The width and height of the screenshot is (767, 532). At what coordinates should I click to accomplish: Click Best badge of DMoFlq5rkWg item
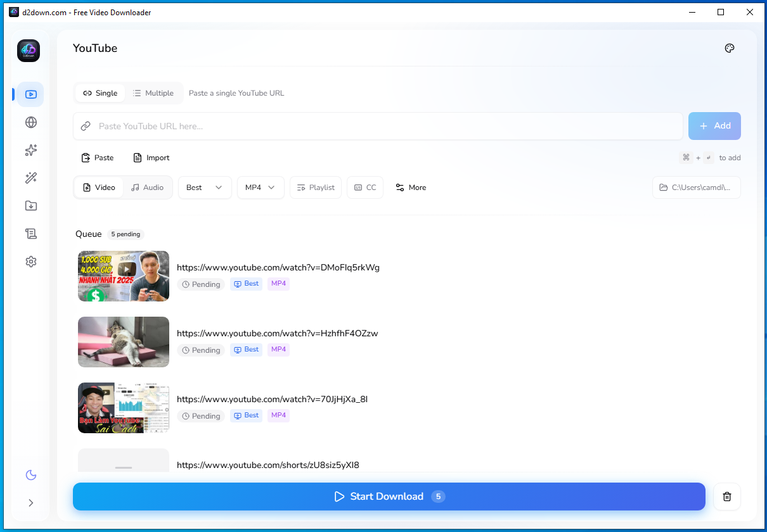(246, 284)
